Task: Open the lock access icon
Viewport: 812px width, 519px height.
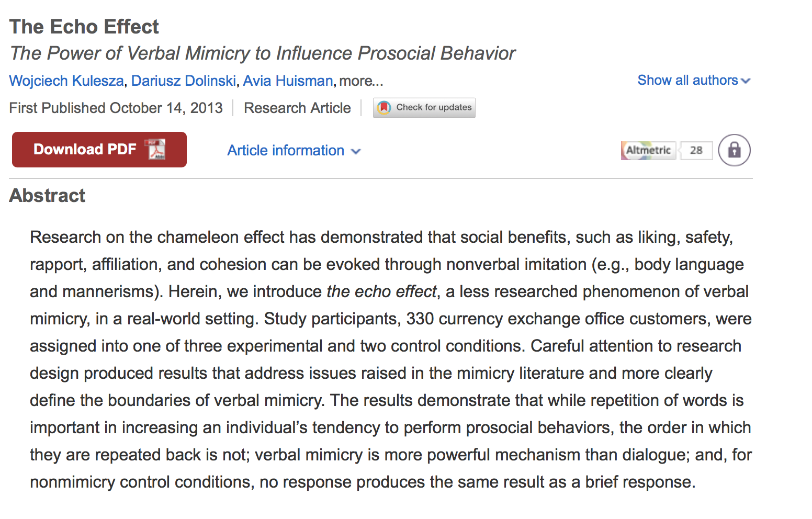Action: click(x=734, y=150)
